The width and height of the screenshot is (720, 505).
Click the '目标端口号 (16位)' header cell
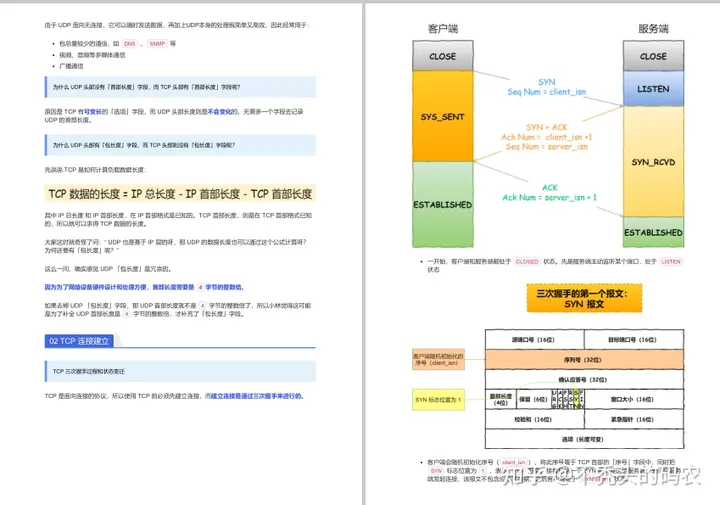(x=634, y=340)
